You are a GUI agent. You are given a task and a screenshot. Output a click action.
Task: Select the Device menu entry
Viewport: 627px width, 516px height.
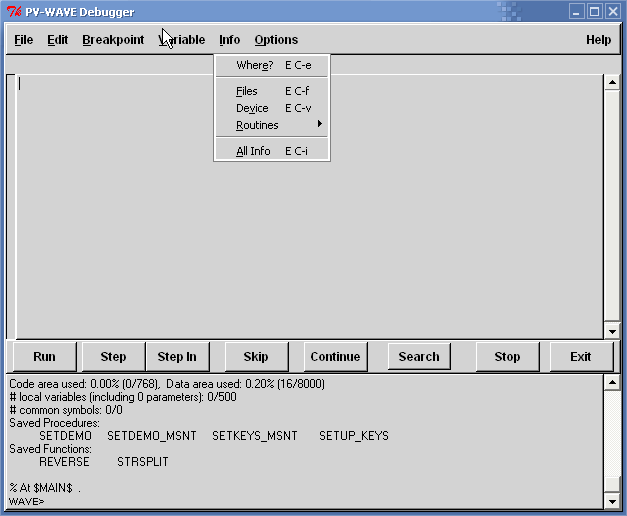pyautogui.click(x=272, y=108)
